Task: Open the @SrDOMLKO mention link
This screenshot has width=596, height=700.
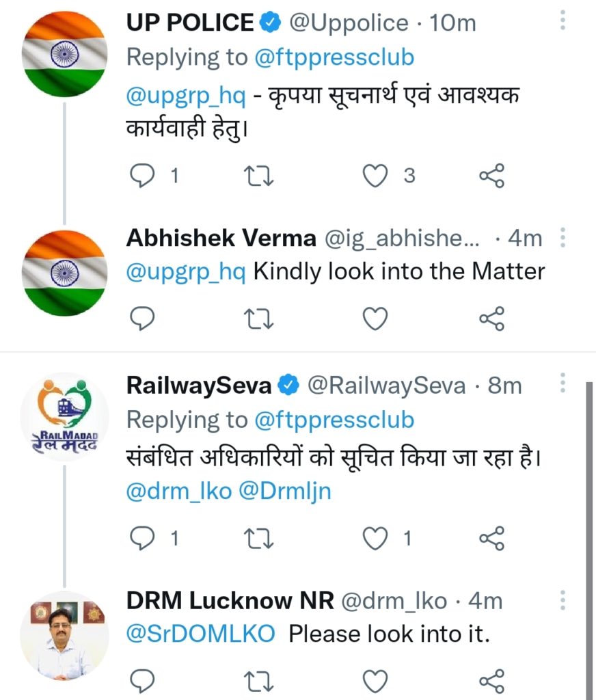Action: coord(201,634)
